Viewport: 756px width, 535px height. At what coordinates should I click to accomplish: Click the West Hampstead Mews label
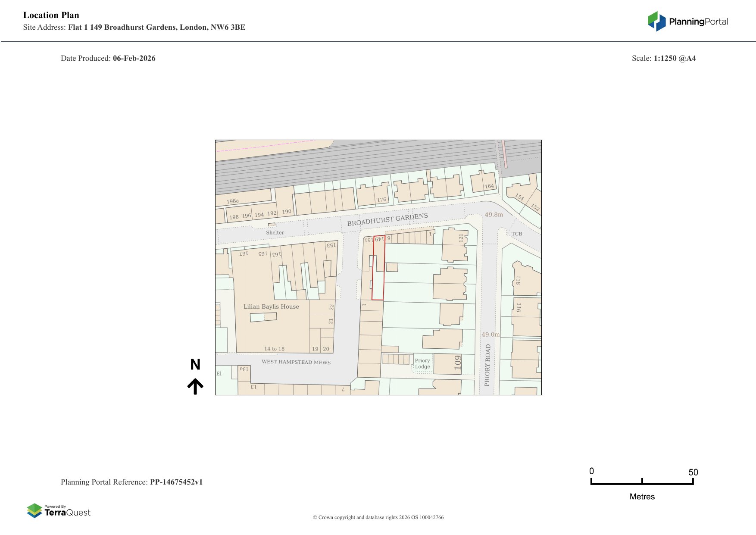296,362
